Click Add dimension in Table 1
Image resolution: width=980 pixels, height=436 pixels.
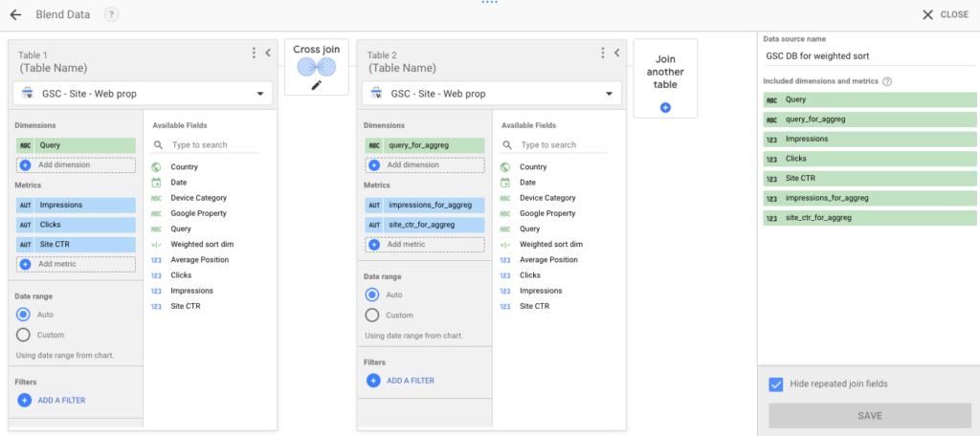click(x=76, y=164)
